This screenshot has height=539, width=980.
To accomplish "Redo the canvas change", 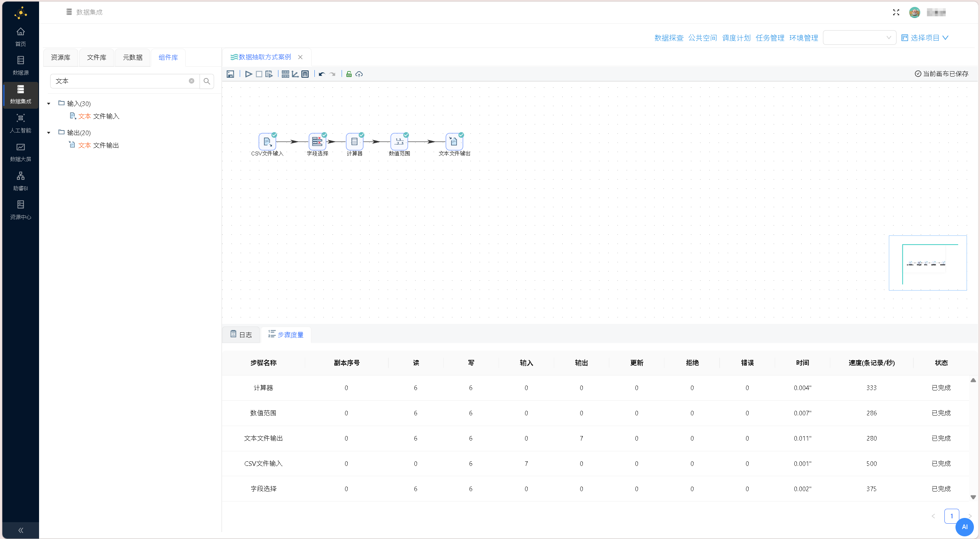I will [x=332, y=74].
